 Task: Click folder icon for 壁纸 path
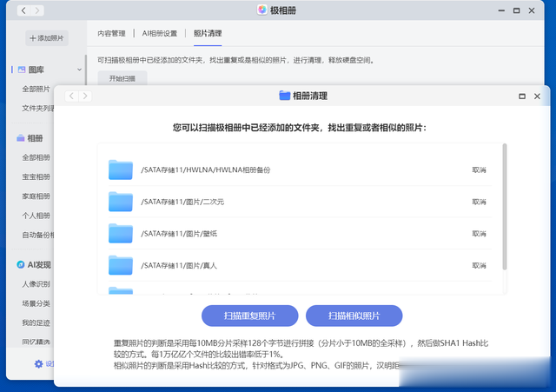(121, 234)
